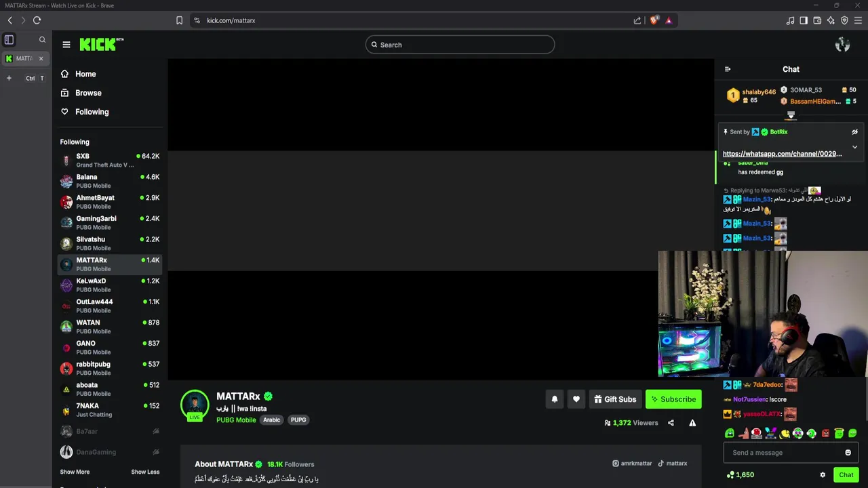
Task: Open rabbitpubg channel
Action: 110,368
